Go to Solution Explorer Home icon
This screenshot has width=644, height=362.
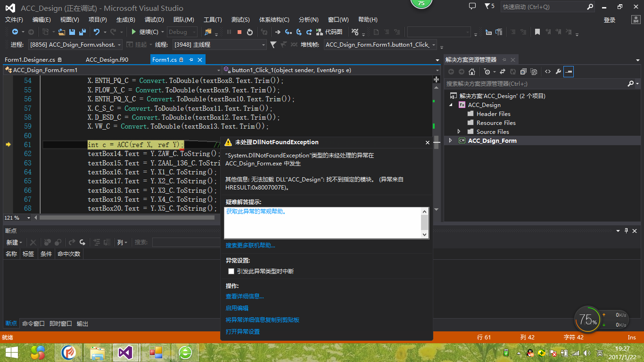[471, 72]
